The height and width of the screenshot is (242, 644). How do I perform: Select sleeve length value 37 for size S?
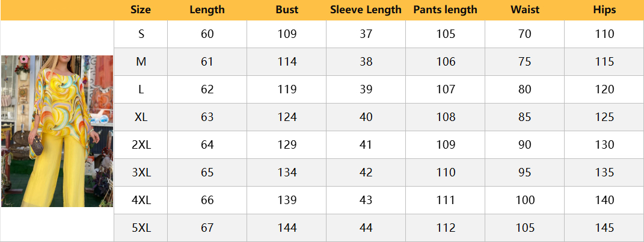(x=366, y=34)
